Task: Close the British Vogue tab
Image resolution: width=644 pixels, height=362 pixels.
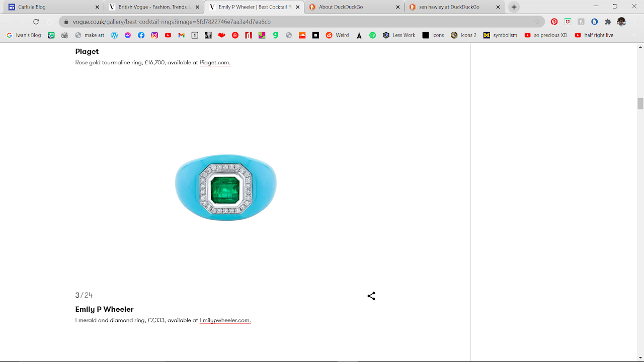Action: (x=198, y=7)
